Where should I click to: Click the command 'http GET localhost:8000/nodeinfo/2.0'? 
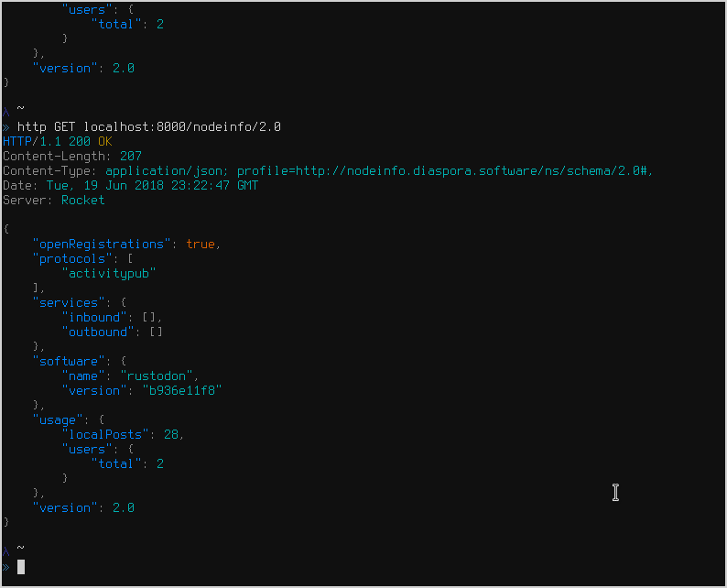coord(149,126)
